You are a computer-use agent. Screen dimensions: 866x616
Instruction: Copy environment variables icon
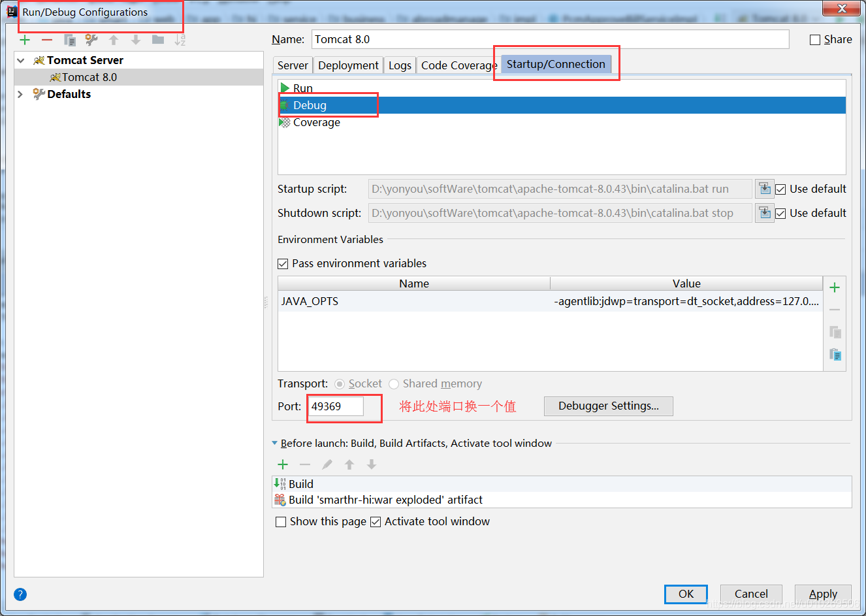coord(835,332)
